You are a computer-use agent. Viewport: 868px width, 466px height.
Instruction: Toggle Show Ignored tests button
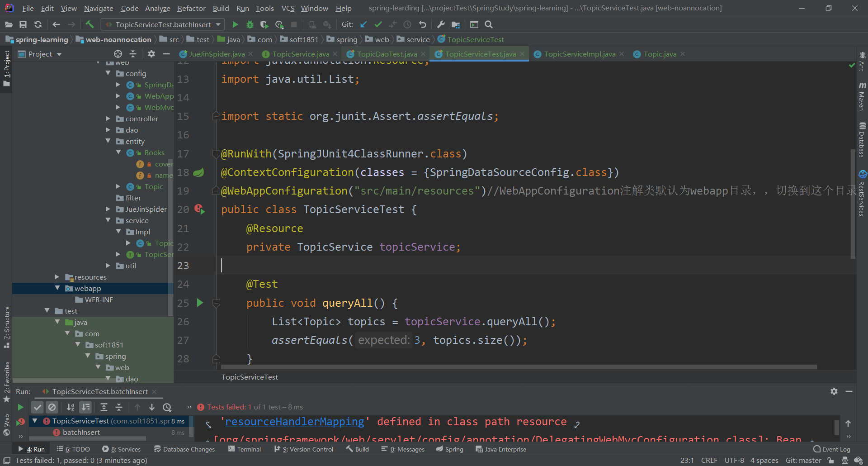tap(52, 407)
